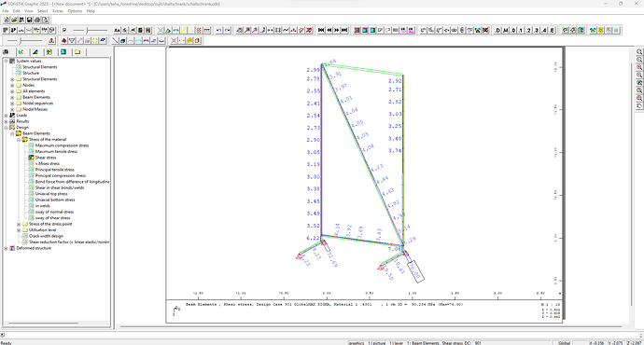Click the Print icon in top toolbar
This screenshot has height=345, width=644.
37,20
